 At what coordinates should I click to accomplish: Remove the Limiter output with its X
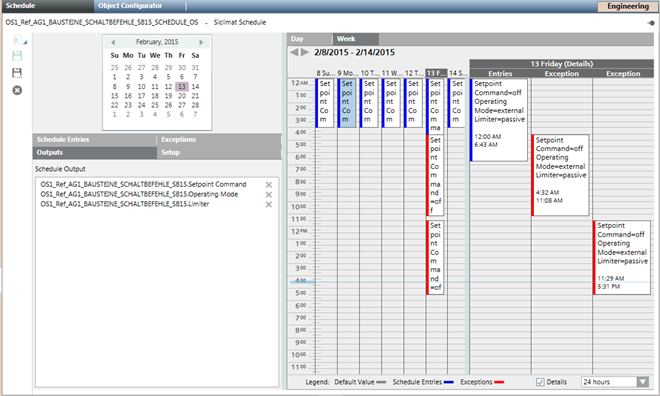(x=269, y=205)
